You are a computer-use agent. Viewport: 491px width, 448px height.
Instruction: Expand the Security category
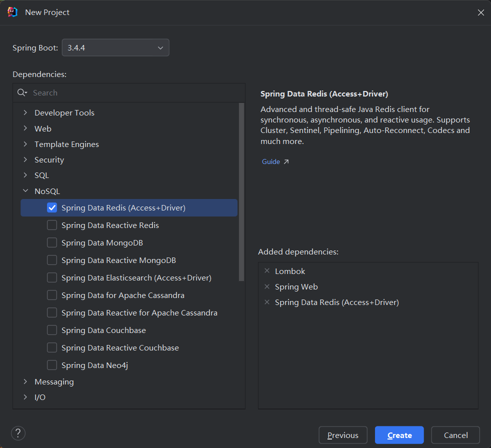pos(25,159)
